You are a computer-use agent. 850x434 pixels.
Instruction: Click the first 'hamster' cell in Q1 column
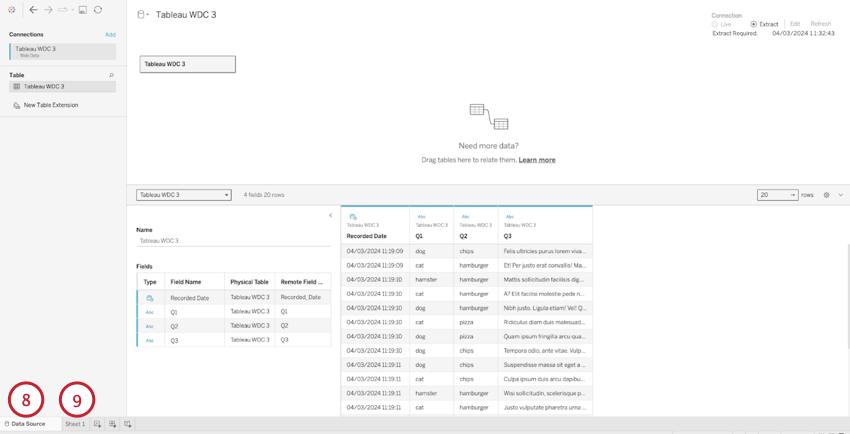[x=432, y=280]
